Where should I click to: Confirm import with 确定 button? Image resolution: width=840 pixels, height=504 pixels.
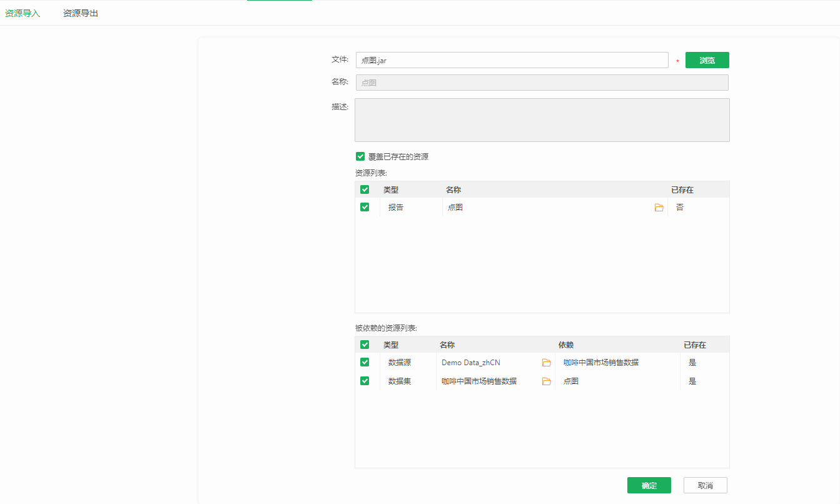click(649, 485)
